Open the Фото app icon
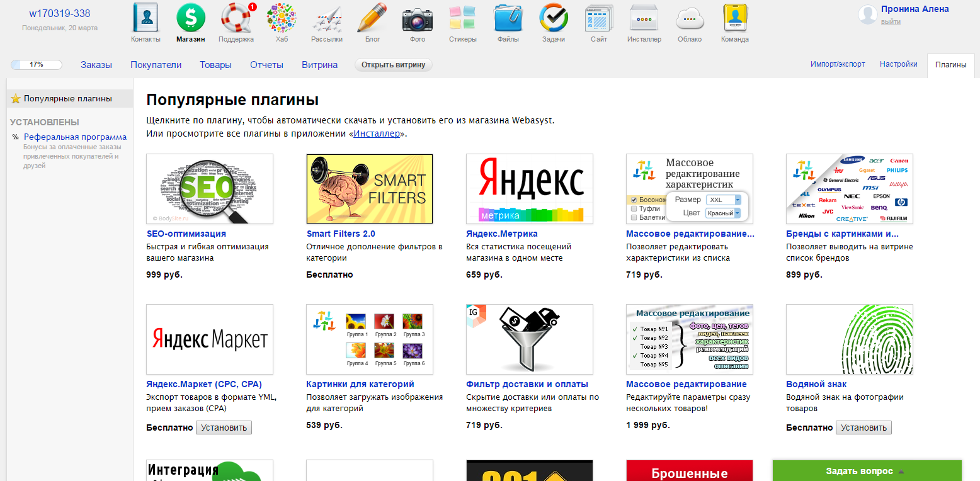This screenshot has height=481, width=980. 417,19
